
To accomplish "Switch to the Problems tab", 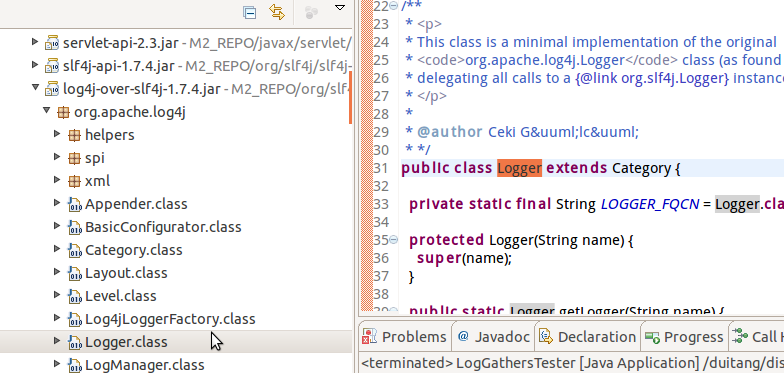I will coord(404,337).
